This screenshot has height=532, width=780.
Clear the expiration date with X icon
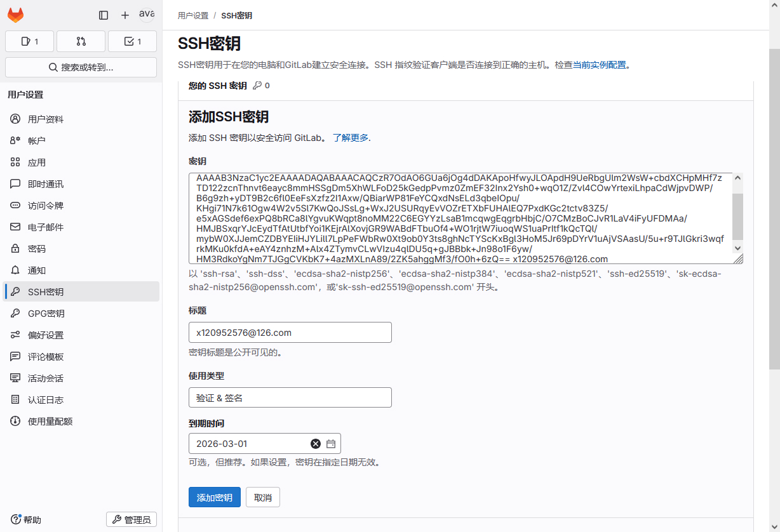pos(316,444)
